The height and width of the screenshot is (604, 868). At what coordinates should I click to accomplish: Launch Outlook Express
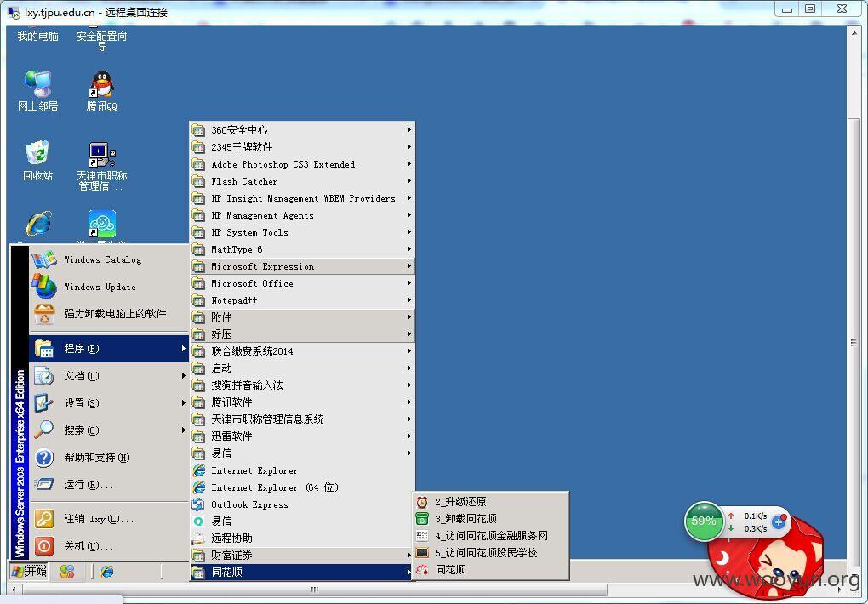302,504
